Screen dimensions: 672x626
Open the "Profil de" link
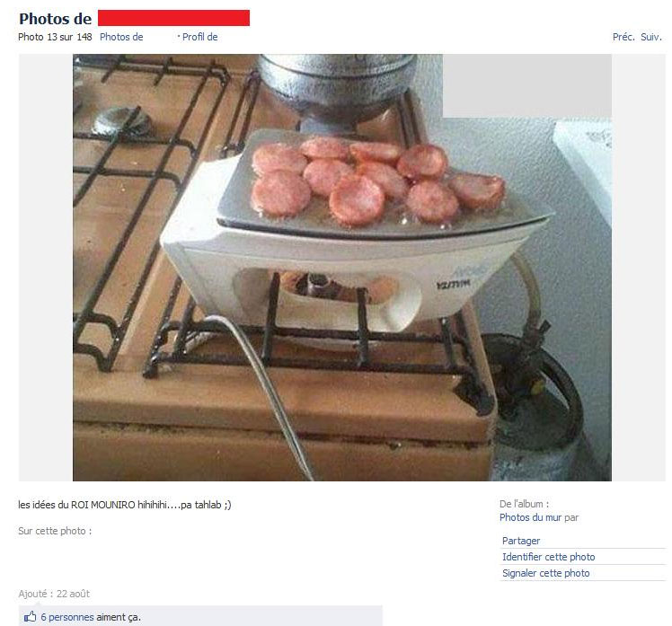coord(199,38)
